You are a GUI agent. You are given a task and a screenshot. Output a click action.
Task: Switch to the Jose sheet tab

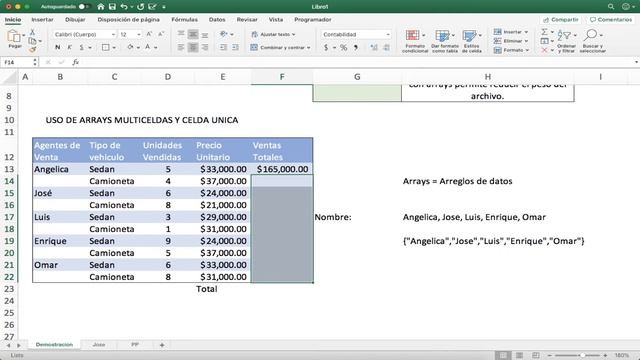[99, 345]
